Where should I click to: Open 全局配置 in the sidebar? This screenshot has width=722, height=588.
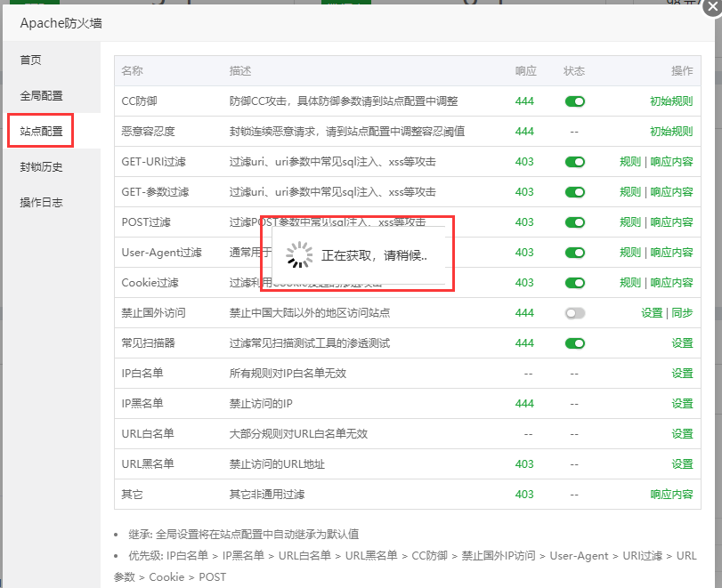41,96
